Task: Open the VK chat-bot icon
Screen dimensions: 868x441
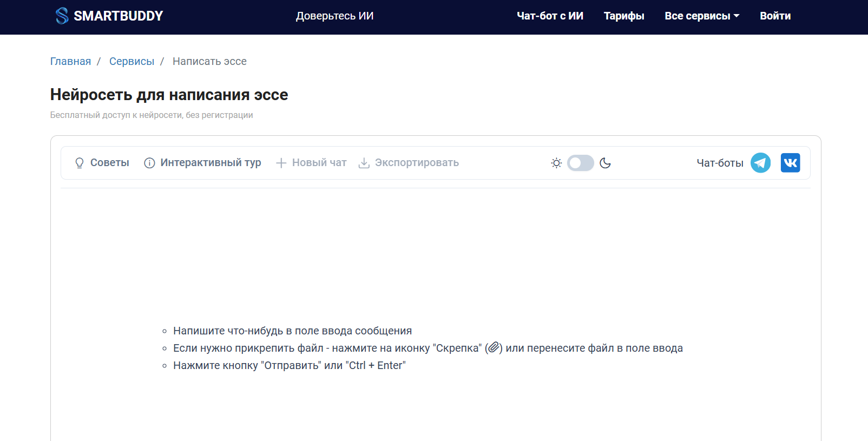Action: (790, 163)
